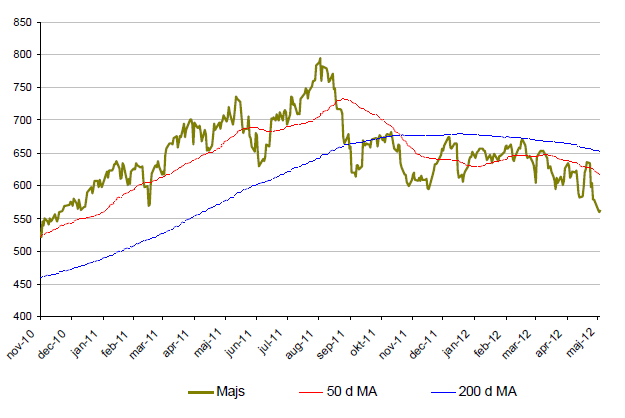Click the 500 y-axis value label

pos(21,251)
